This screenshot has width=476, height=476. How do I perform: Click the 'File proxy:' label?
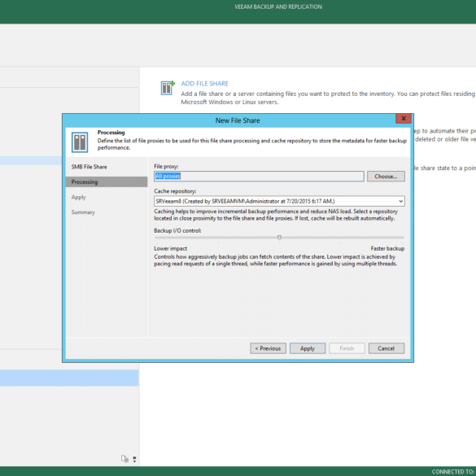click(x=166, y=166)
